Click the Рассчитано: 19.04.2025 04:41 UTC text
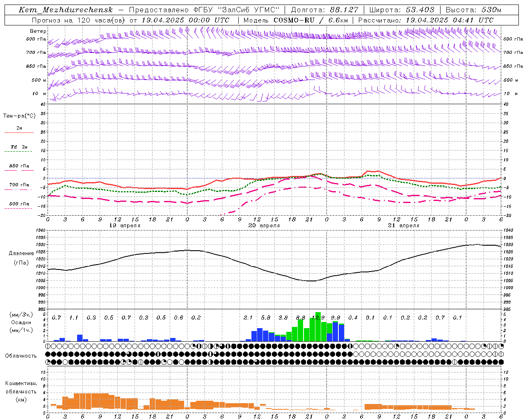This screenshot has width=525, height=420. pyautogui.click(x=426, y=20)
